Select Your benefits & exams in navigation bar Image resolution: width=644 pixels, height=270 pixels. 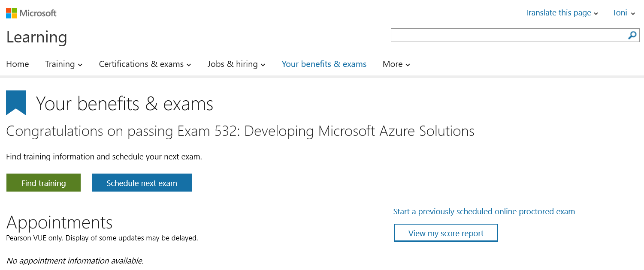click(x=324, y=64)
